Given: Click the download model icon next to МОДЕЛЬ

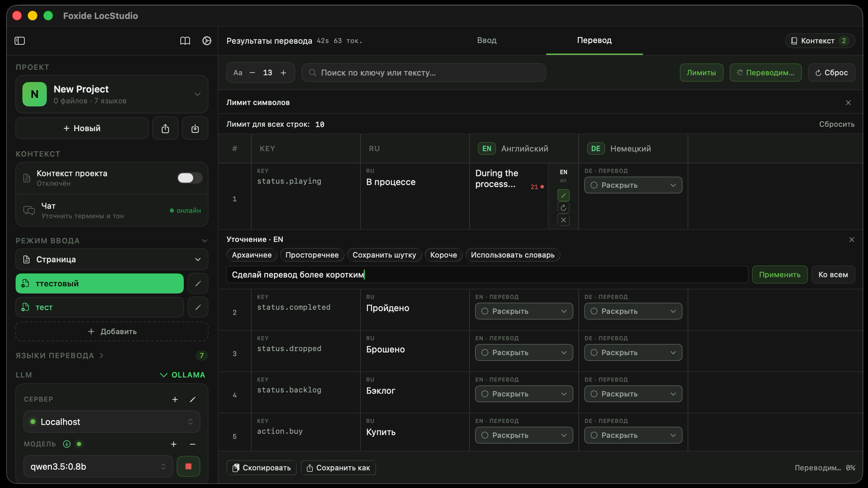Looking at the screenshot, I should [67, 444].
